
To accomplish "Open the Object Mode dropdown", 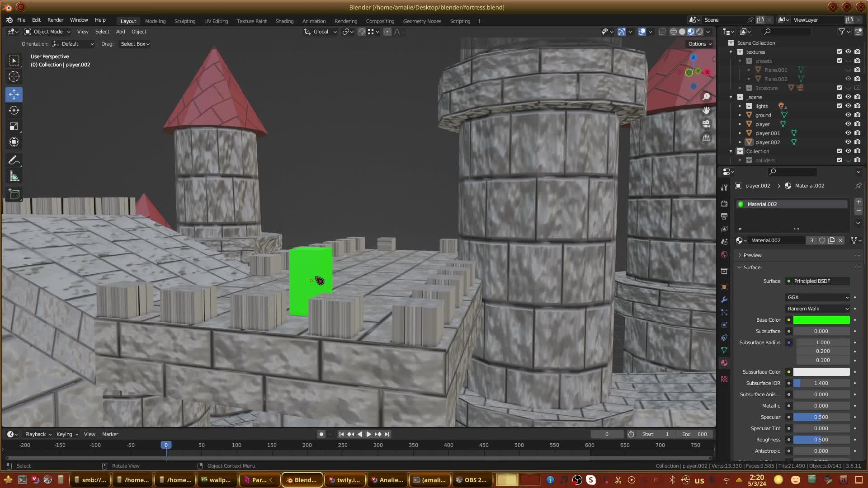I will 47,32.
